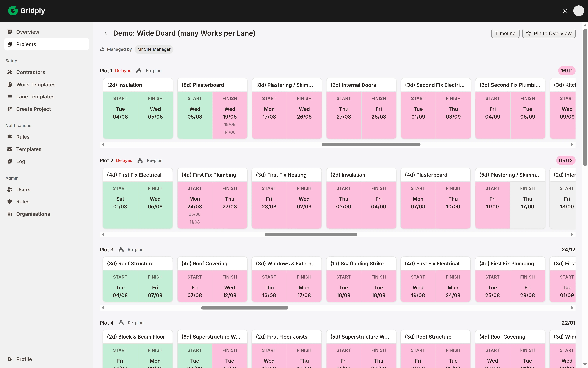Click Plot 1 horizontal scrollbar thumb
The image size is (588, 368).
pos(371,145)
